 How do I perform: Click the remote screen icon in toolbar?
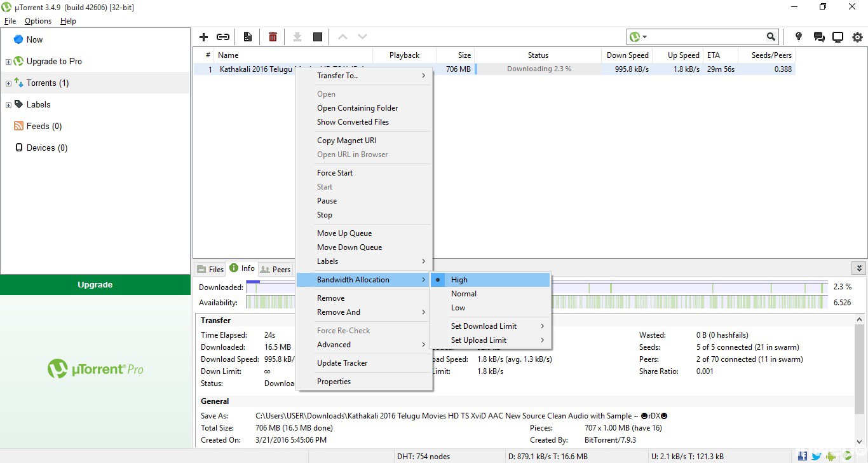838,37
